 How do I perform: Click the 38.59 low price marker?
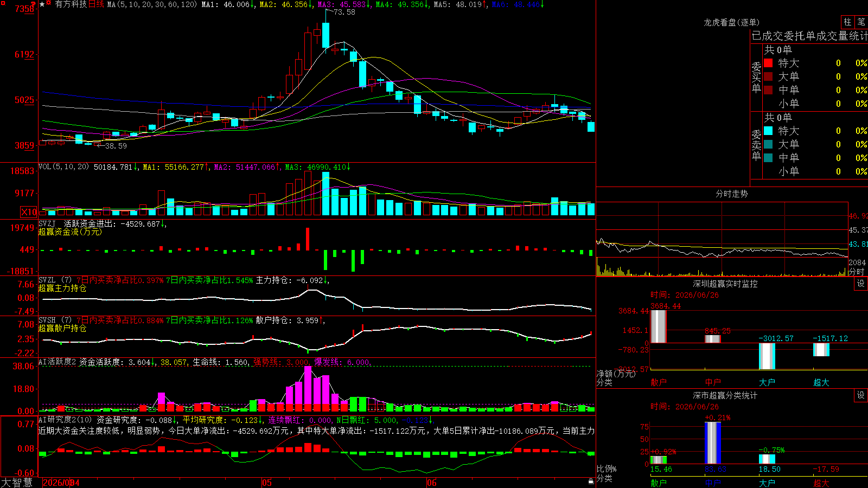116,146
